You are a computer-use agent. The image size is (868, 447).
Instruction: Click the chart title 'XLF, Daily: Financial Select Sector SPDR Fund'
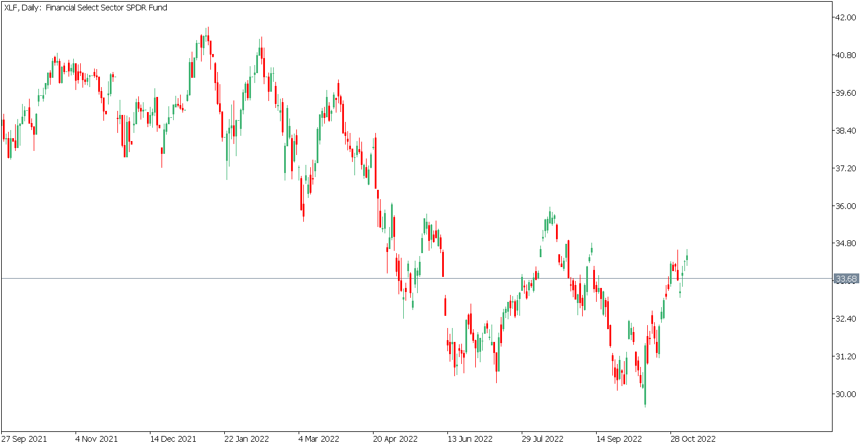pyautogui.click(x=85, y=8)
